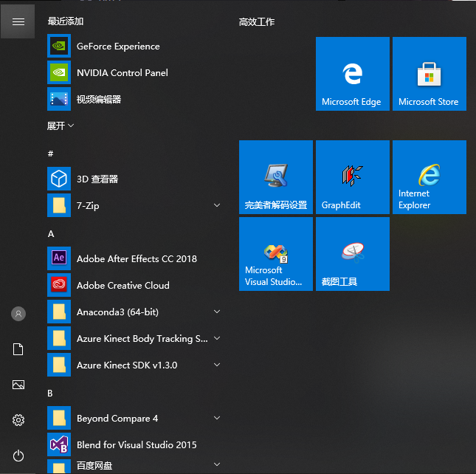This screenshot has height=474, width=476.
Task: Click the Power button icon
Action: tap(18, 456)
